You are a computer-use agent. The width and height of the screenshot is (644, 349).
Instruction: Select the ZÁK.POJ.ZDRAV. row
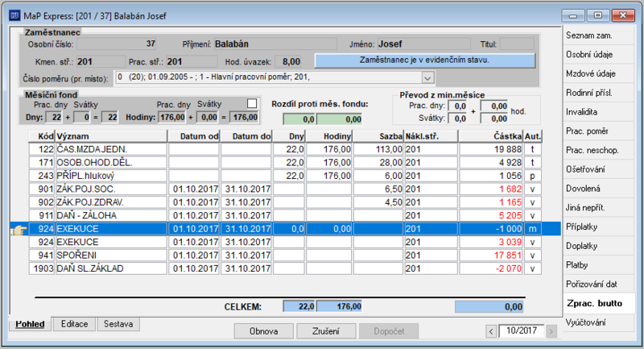285,202
